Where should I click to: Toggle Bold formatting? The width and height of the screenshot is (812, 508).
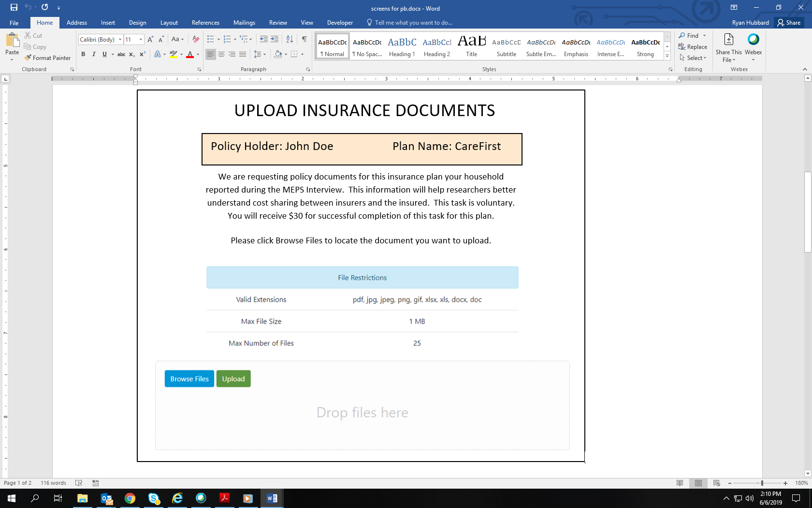pyautogui.click(x=83, y=54)
